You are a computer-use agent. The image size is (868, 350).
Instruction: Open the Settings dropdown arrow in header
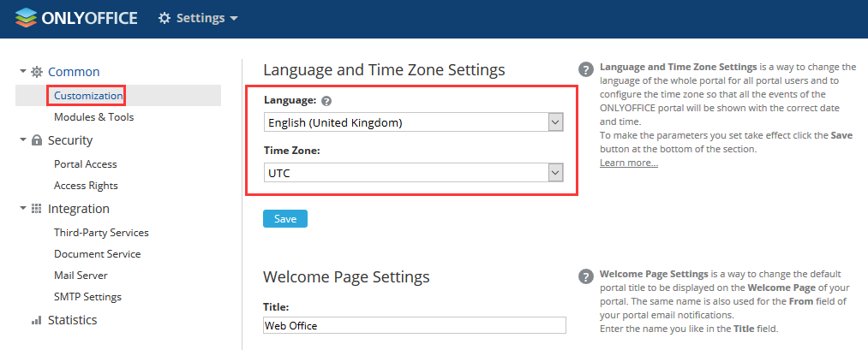pos(234,18)
